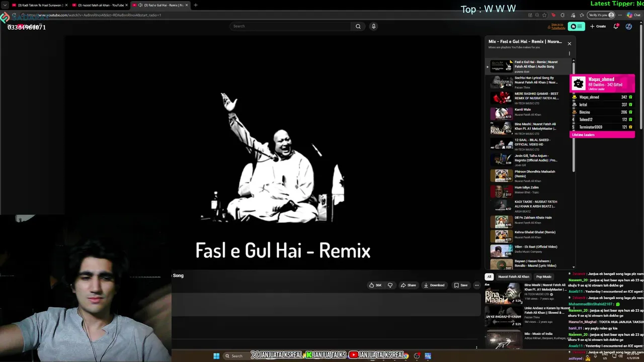
Task: Select the All filter chip
Action: [489, 277]
